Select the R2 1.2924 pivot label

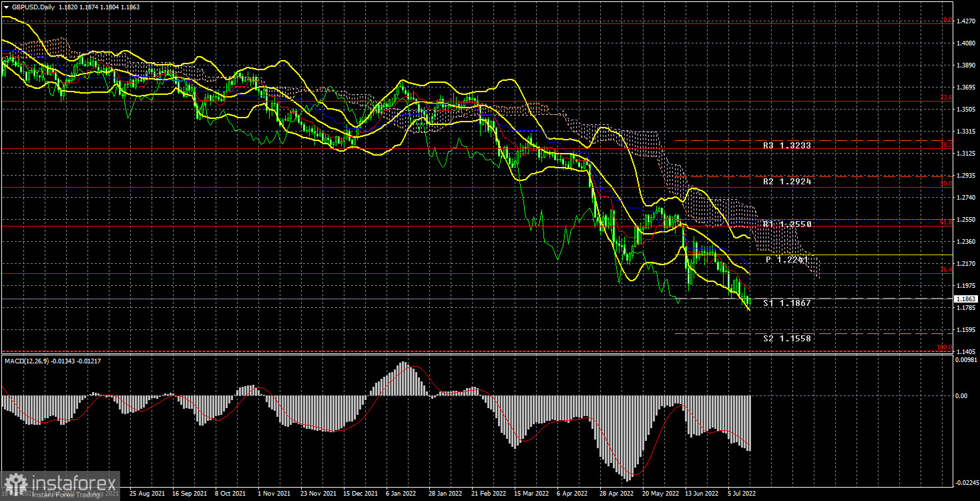coord(787,181)
